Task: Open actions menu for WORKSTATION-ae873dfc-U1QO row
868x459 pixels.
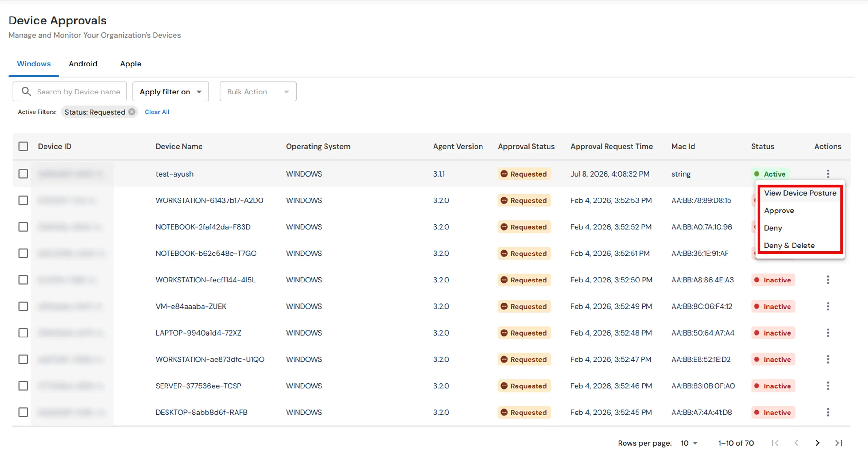Action: 828,359
